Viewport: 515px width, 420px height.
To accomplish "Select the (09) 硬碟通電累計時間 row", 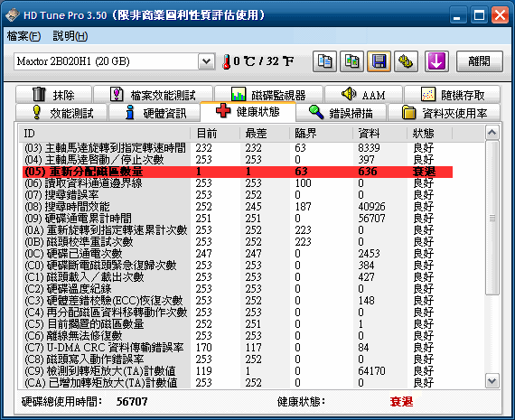I will (x=238, y=219).
